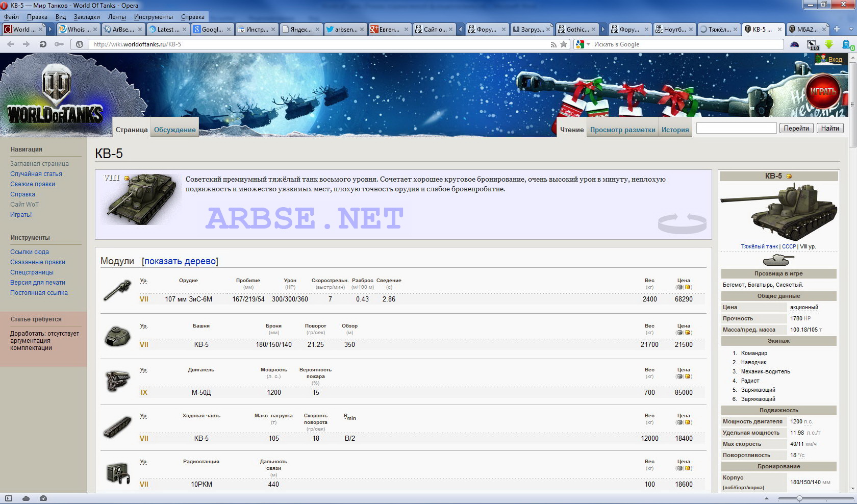Select the 107 мм ЗиС-6М gun name
The height and width of the screenshot is (504, 857).
[x=189, y=299]
